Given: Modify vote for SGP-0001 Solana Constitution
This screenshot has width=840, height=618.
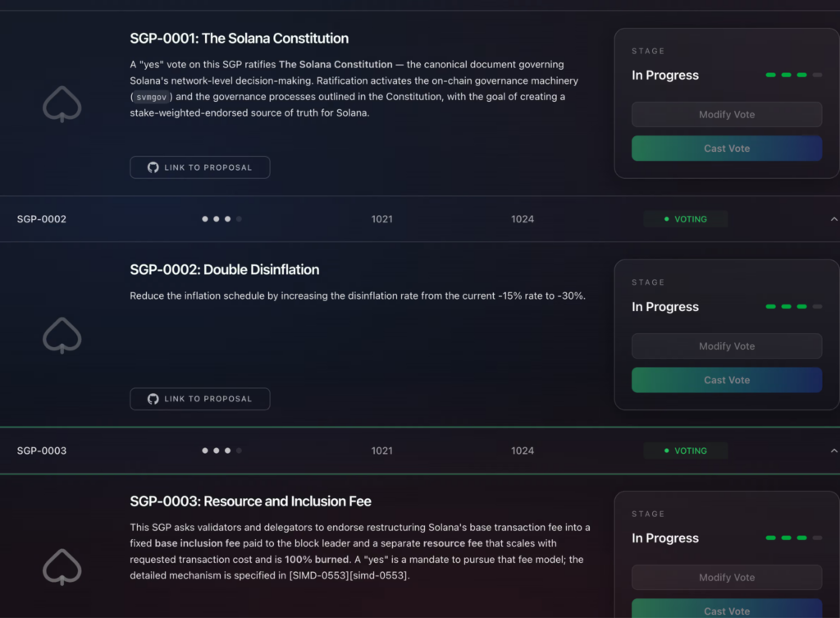Looking at the screenshot, I should click(x=727, y=114).
